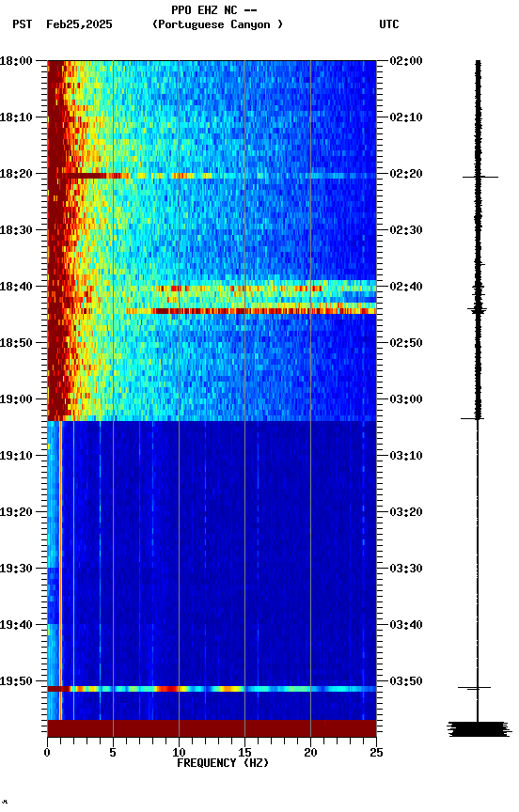Image resolution: width=519 pixels, height=812 pixels.
Task: Click the UTC timezone label
Action: [389, 24]
